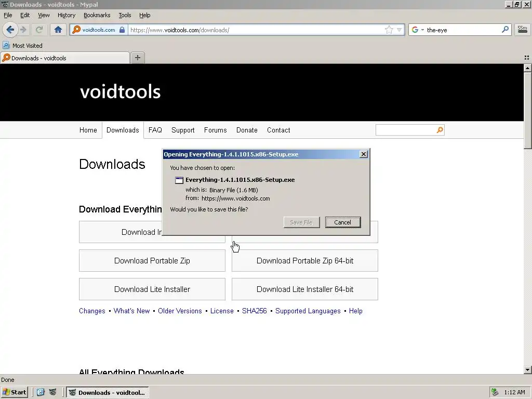This screenshot has width=532, height=399.
Task: Open the Bookmarks menu
Action: pos(97,15)
